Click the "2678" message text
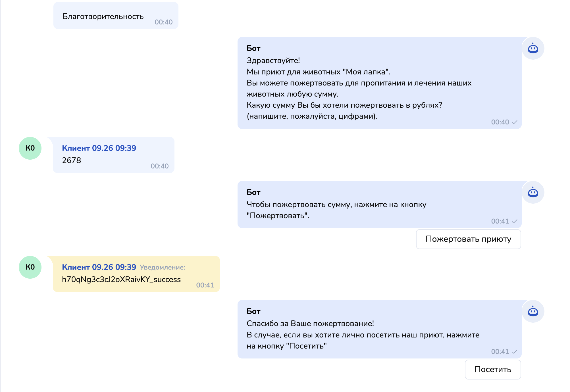The image size is (570, 392). pos(72,160)
